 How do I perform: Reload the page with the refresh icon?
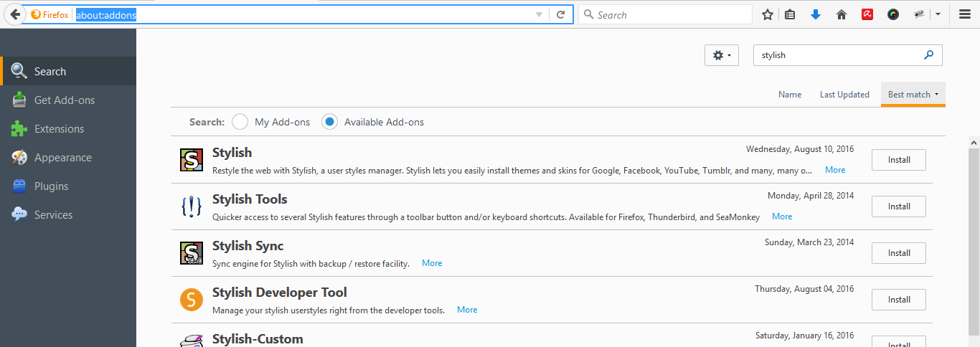(x=561, y=14)
